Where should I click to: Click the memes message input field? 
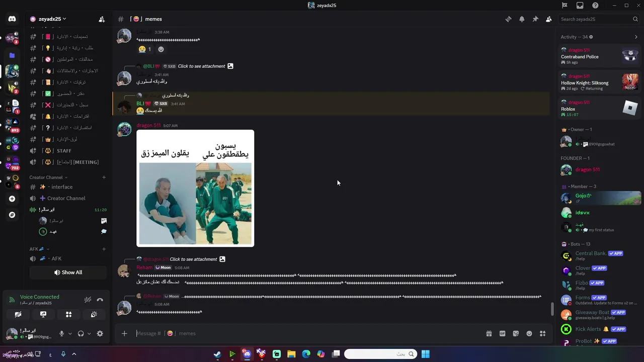click(307, 333)
